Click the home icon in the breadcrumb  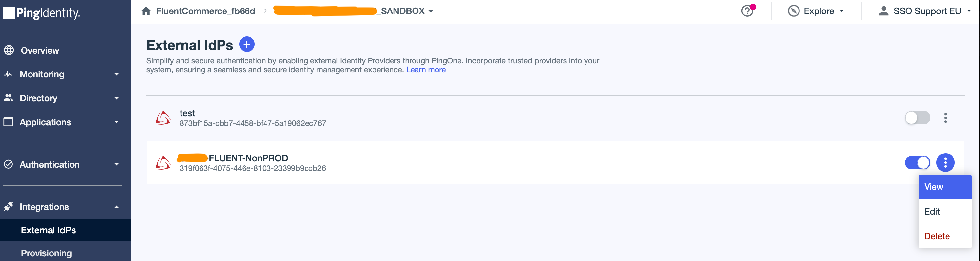[x=146, y=11]
